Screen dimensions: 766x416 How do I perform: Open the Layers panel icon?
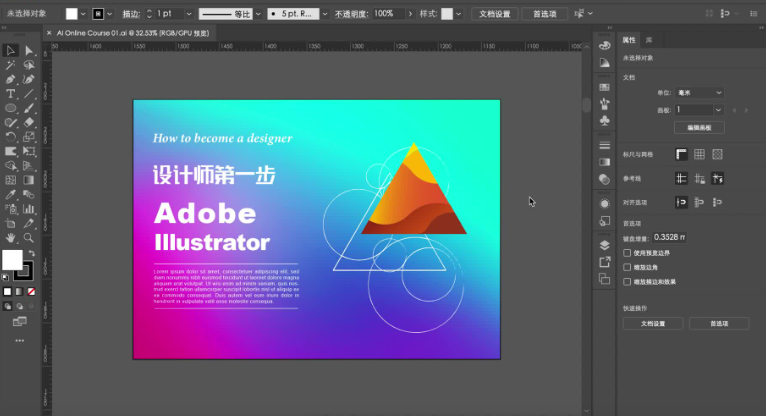(604, 245)
